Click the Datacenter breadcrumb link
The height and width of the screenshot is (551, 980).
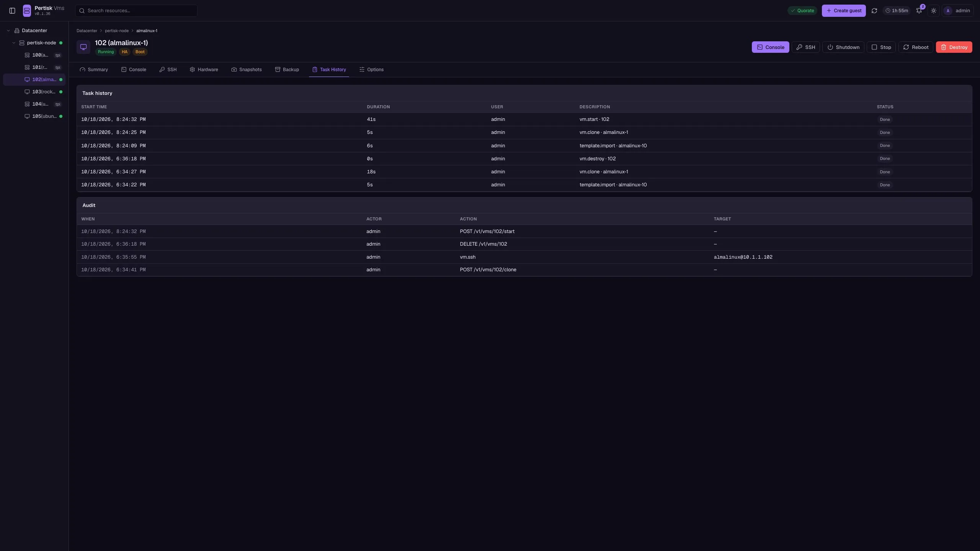[x=87, y=31]
